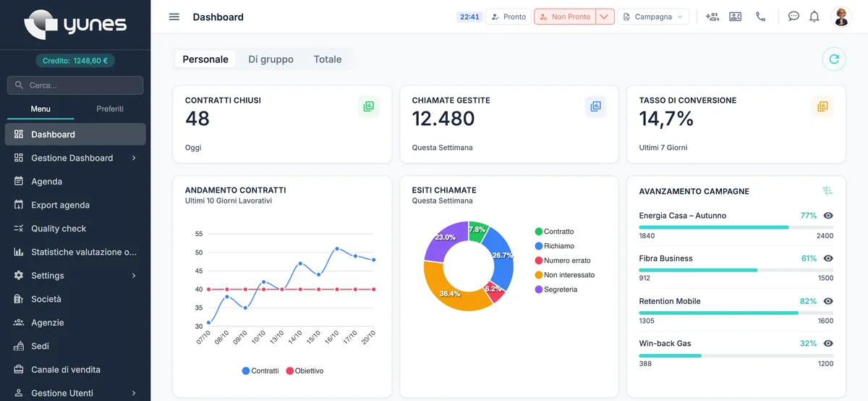This screenshot has height=401, width=868.
Task: Click the Chiamate Gestite card icon
Action: [x=596, y=106]
